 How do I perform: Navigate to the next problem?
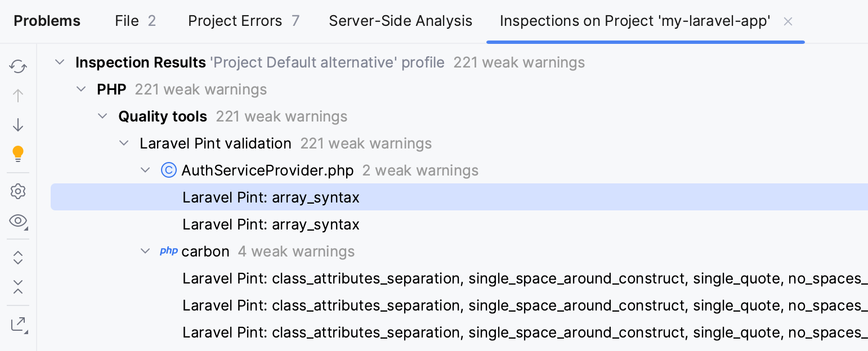[x=17, y=125]
